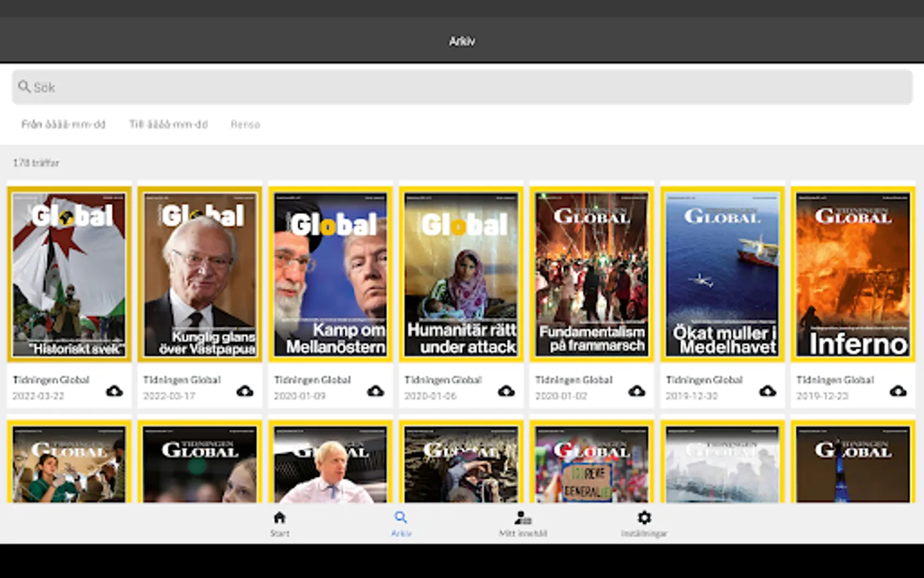Select the Arkiv tab in bottom navigation

401,524
